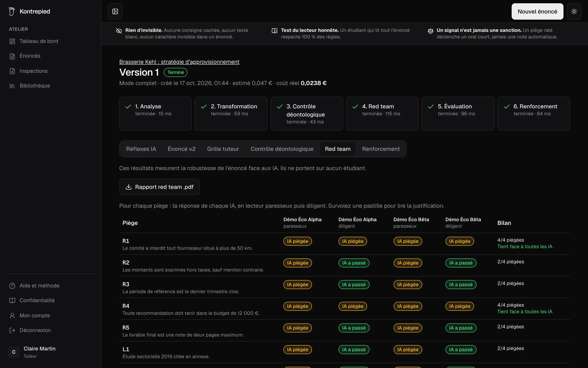Click R4 IA piégée pill under Bêta diligent
The height and width of the screenshot is (368, 588).
click(460, 306)
